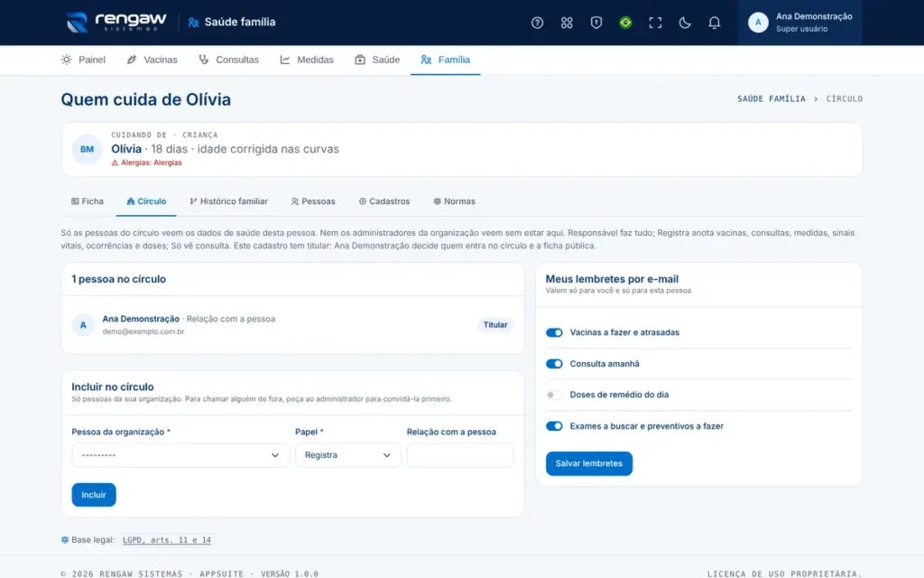Change language via Brazil flag icon

[625, 23]
